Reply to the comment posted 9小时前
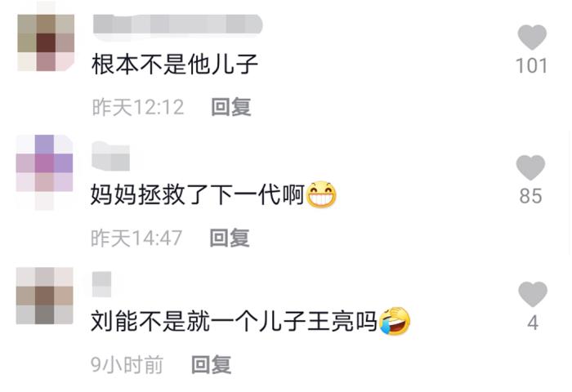The height and width of the screenshot is (392, 572). point(211,364)
